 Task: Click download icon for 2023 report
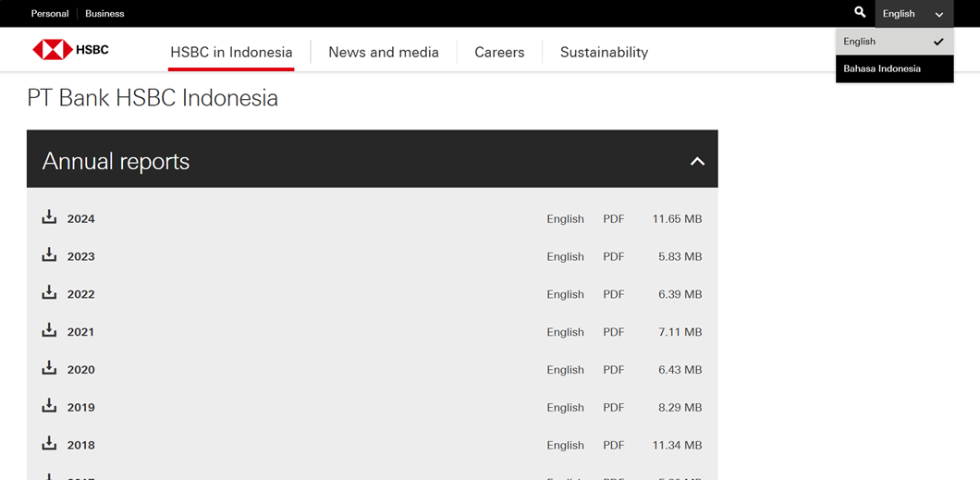coord(49,254)
